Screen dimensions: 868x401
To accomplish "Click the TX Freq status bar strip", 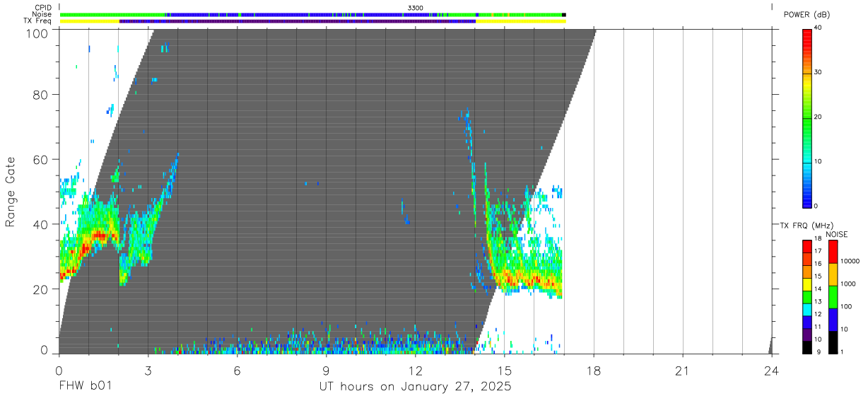I will (312, 21).
